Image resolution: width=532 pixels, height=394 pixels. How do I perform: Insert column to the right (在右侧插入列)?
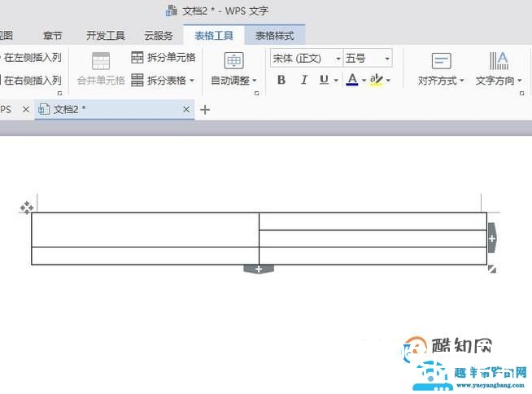point(31,81)
